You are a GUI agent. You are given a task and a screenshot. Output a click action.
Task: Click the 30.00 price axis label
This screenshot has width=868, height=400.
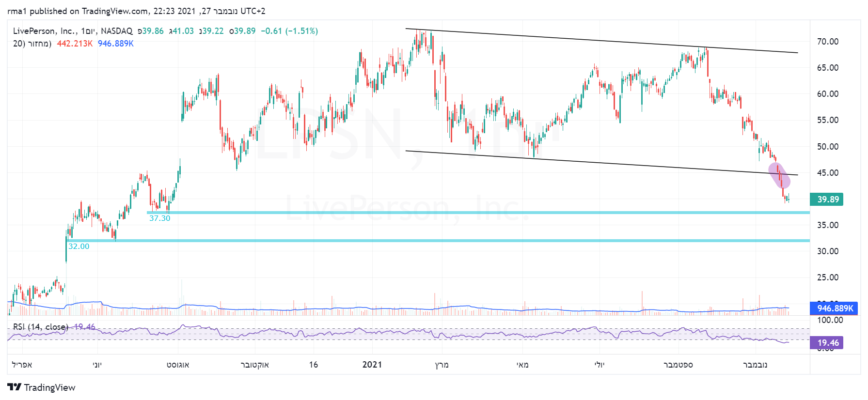pyautogui.click(x=828, y=251)
